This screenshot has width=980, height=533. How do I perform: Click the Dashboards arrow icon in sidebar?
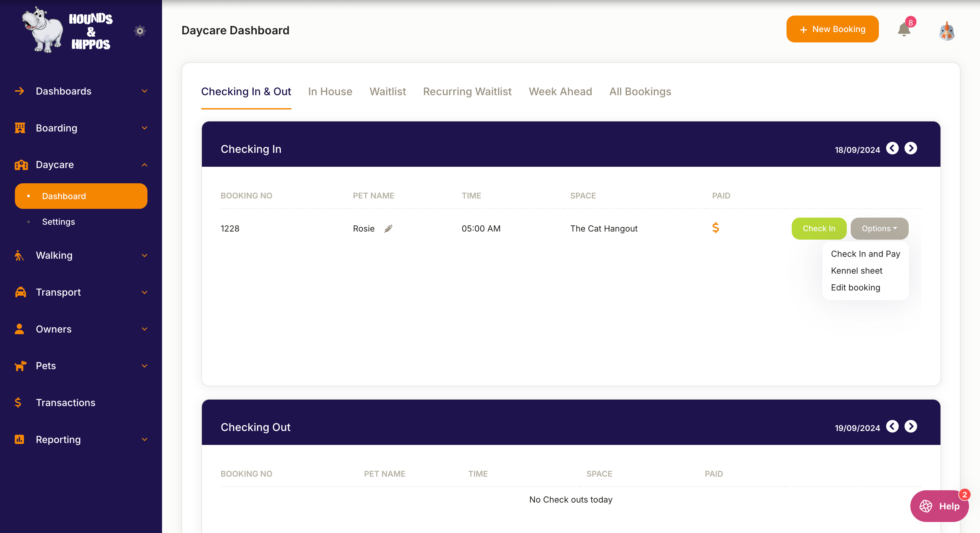[19, 91]
